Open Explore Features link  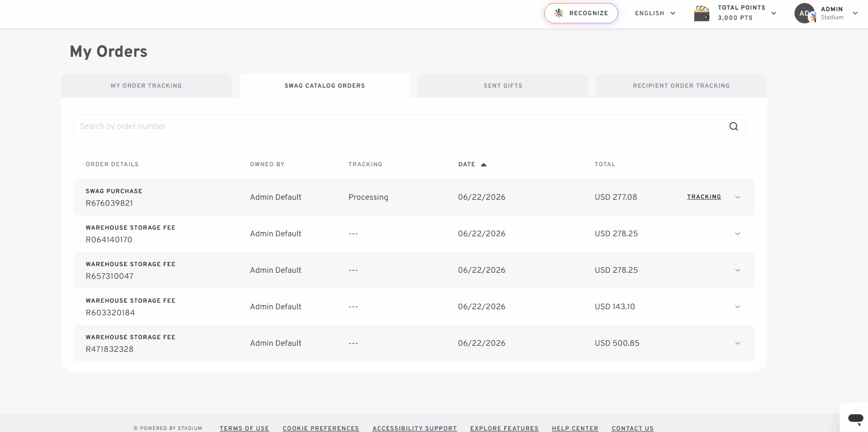[504, 428]
